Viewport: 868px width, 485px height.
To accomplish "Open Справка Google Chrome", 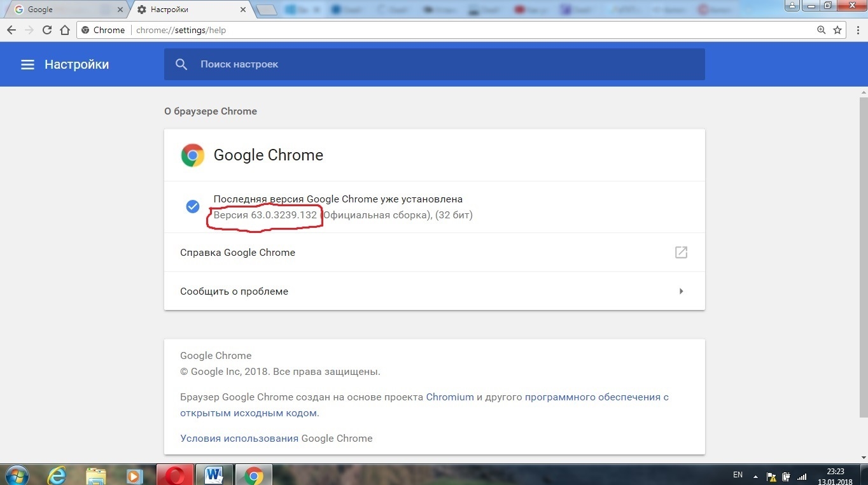I will pos(434,252).
